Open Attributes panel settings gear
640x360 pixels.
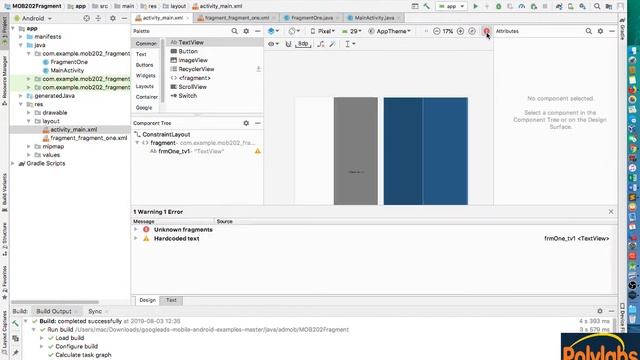coord(600,31)
